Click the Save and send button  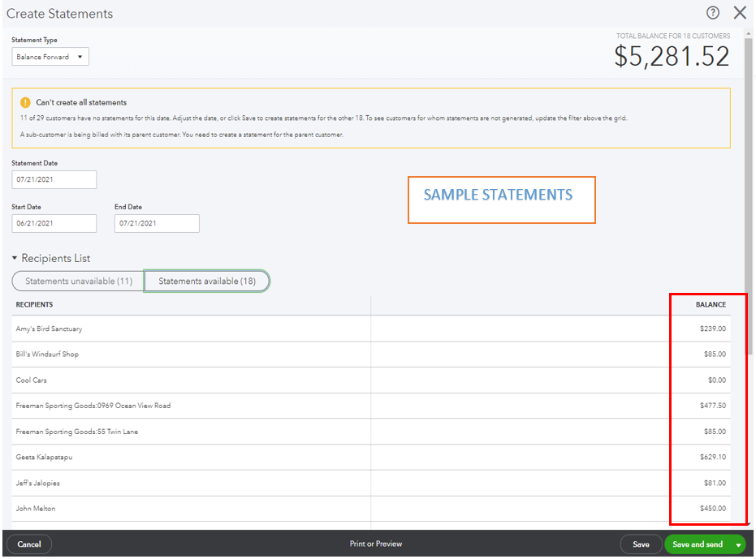(697, 544)
